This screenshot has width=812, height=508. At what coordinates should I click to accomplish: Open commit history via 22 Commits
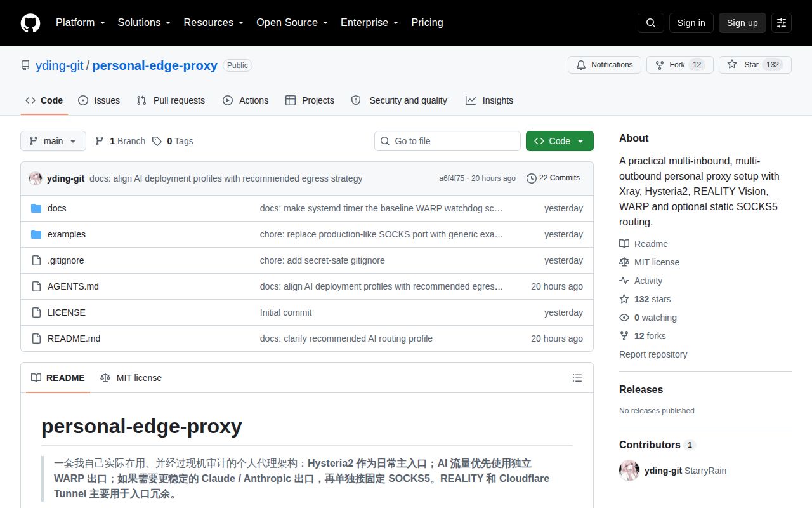(553, 178)
